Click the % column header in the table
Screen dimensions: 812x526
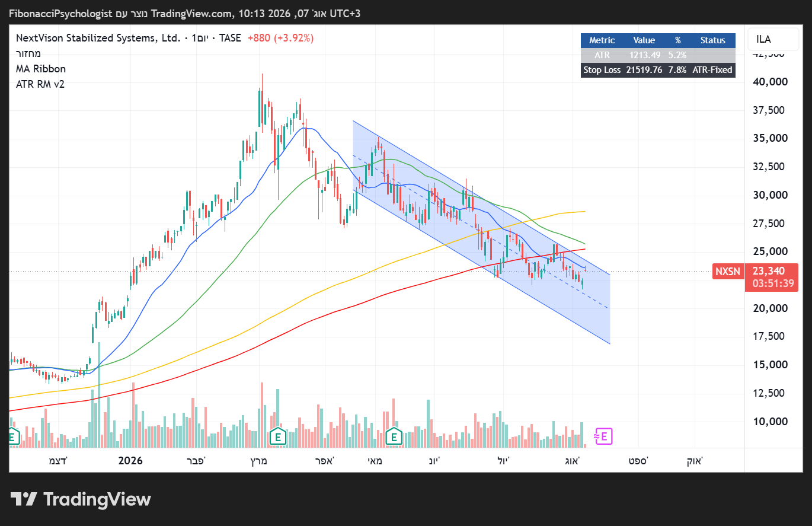click(x=678, y=40)
